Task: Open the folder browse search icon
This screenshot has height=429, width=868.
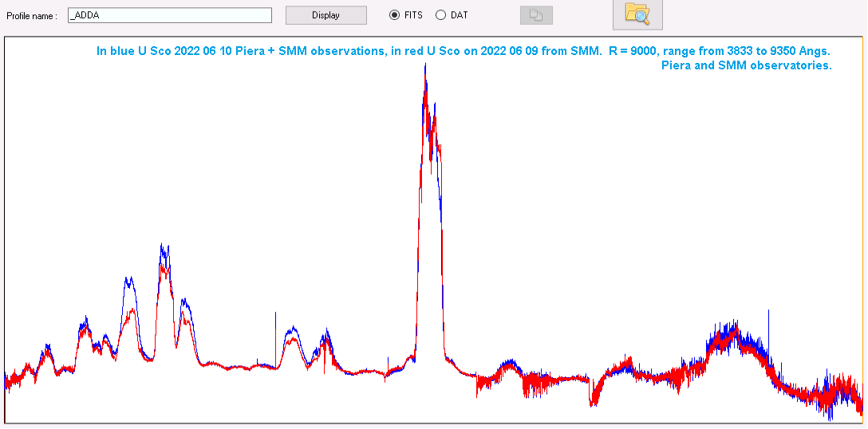Action: click(x=637, y=14)
